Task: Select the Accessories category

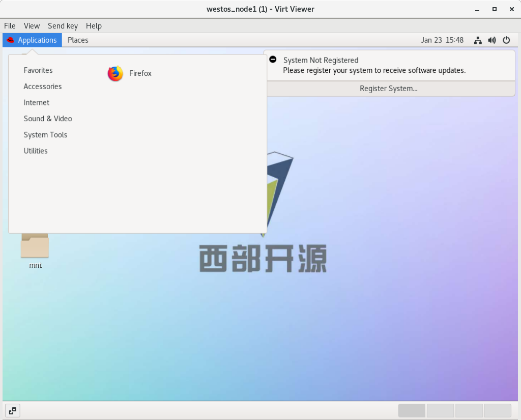Action: pyautogui.click(x=43, y=87)
